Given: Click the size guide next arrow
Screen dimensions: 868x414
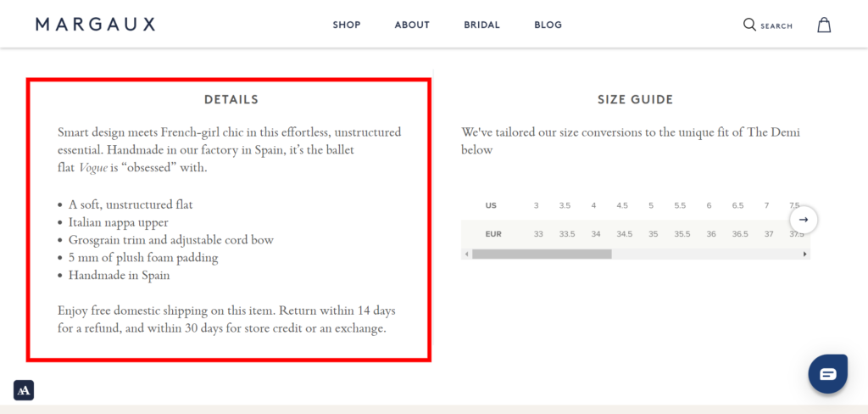Looking at the screenshot, I should (804, 220).
